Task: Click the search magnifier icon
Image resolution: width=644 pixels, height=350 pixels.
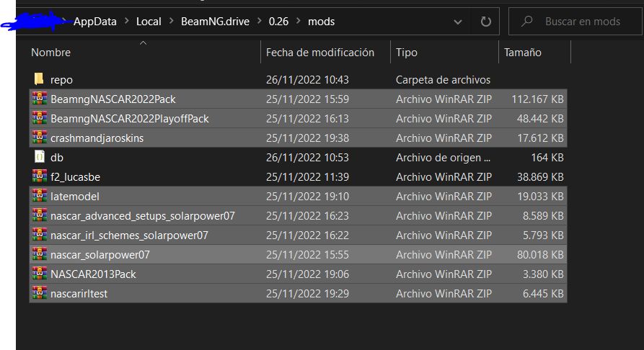Action: point(526,21)
